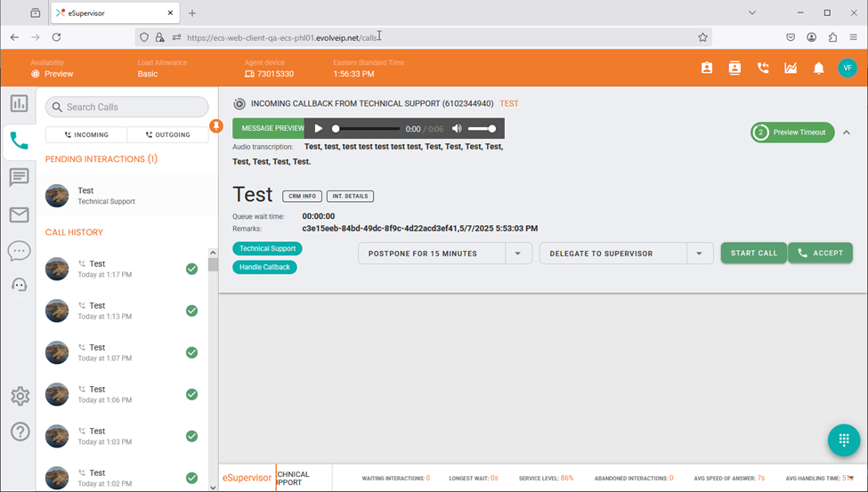The image size is (868, 492).
Task: Open the chat messages sidebar icon
Action: click(x=19, y=177)
